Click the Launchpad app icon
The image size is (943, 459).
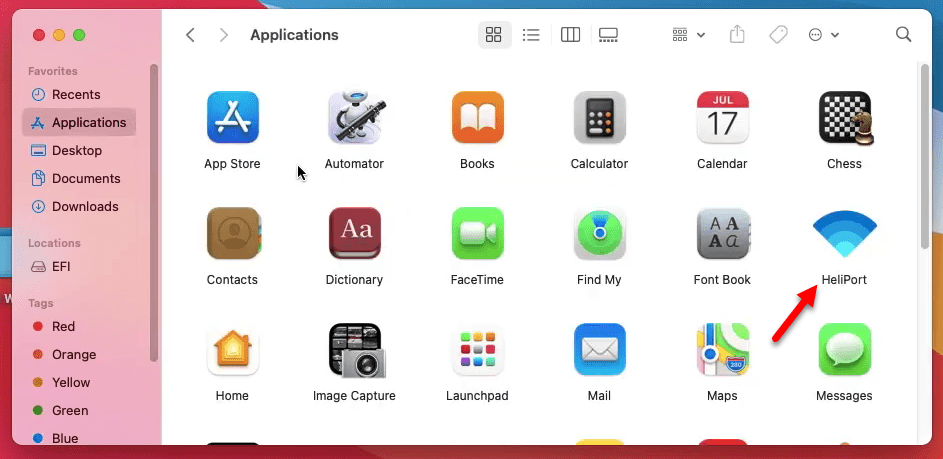(x=477, y=350)
